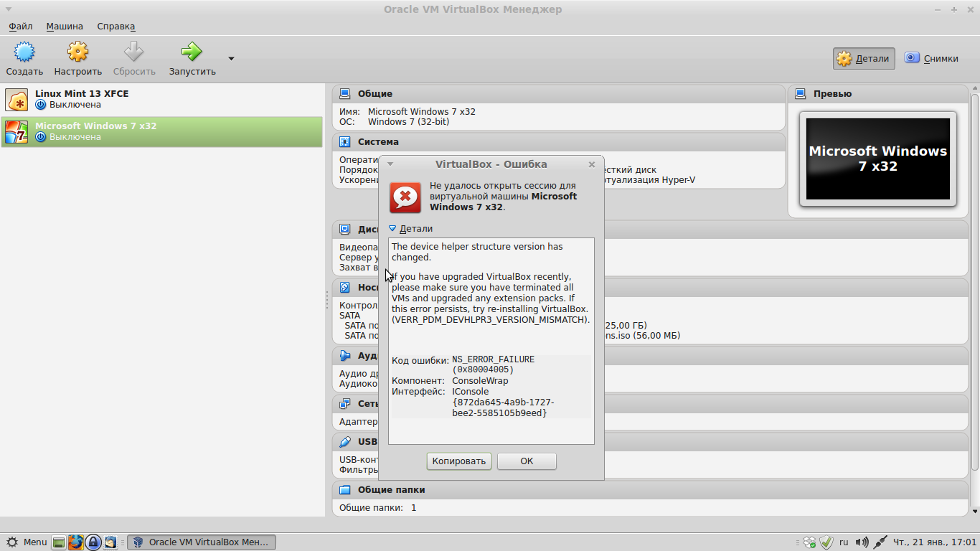The height and width of the screenshot is (551, 980).
Task: Open Настроить settings gear icon
Action: click(77, 52)
